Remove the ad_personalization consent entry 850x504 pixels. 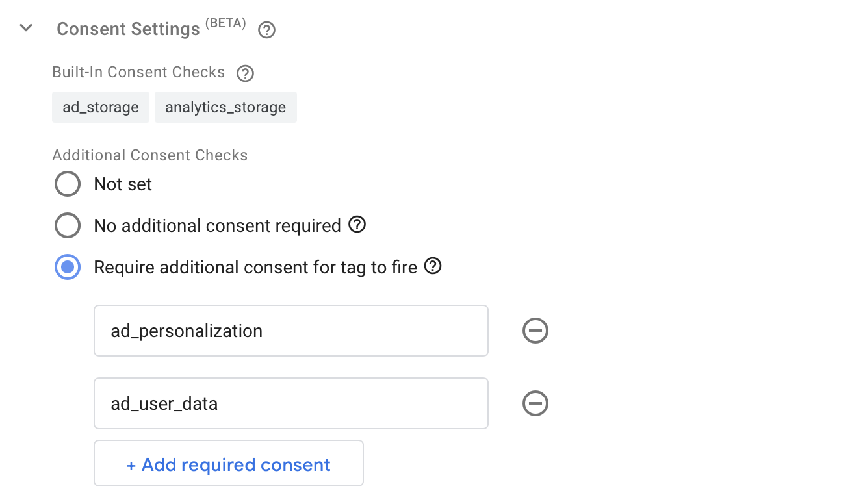click(x=535, y=331)
